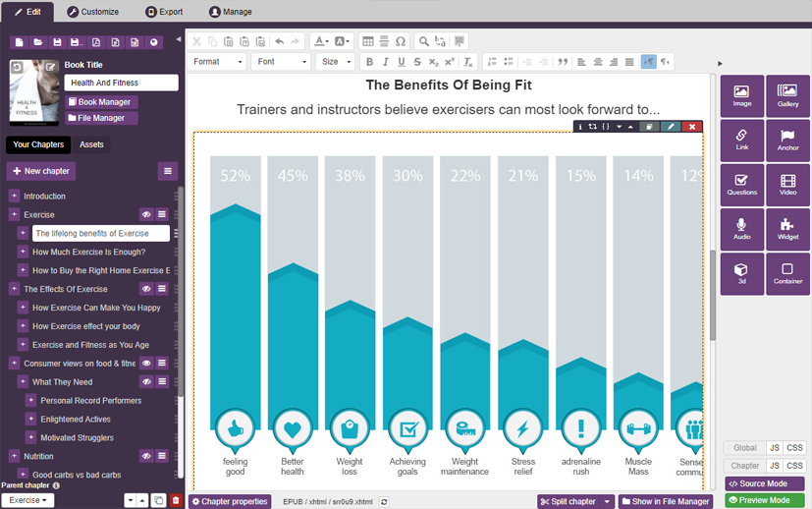The image size is (812, 509).
Task: Insert a Video element
Action: [x=787, y=185]
